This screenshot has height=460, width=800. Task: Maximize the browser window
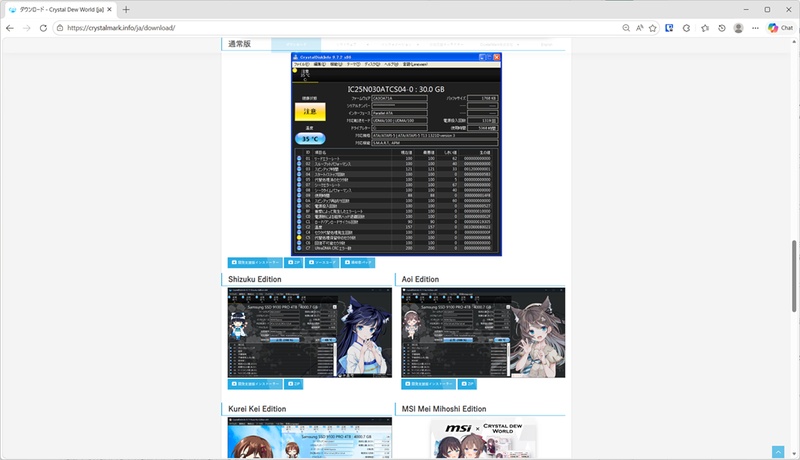point(767,9)
